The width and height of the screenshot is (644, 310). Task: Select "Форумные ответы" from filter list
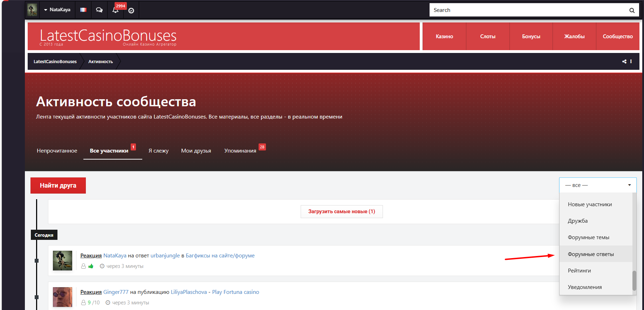point(591,254)
